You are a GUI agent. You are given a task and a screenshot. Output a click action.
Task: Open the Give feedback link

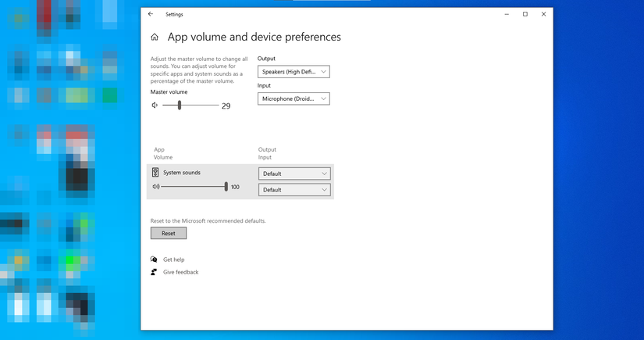(181, 272)
